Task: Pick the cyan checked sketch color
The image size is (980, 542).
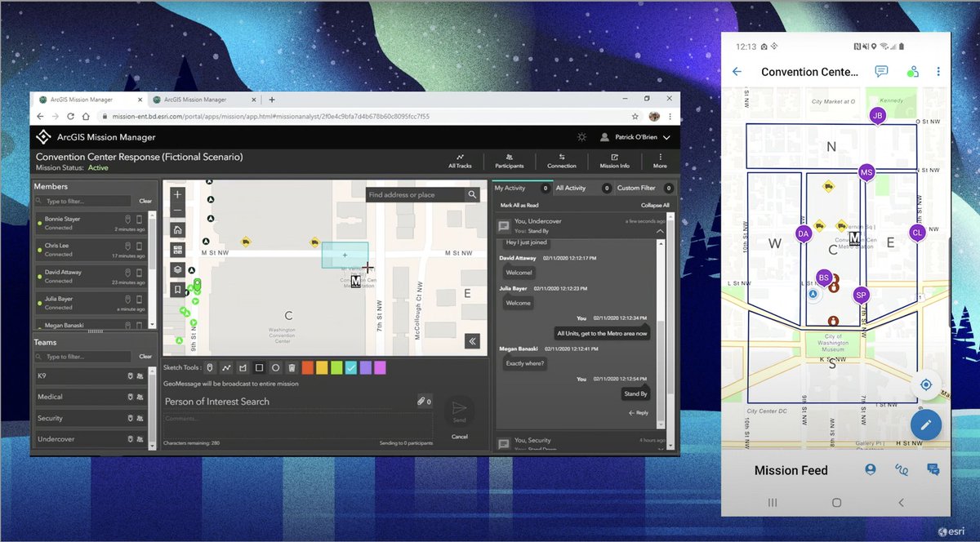Action: click(x=351, y=368)
